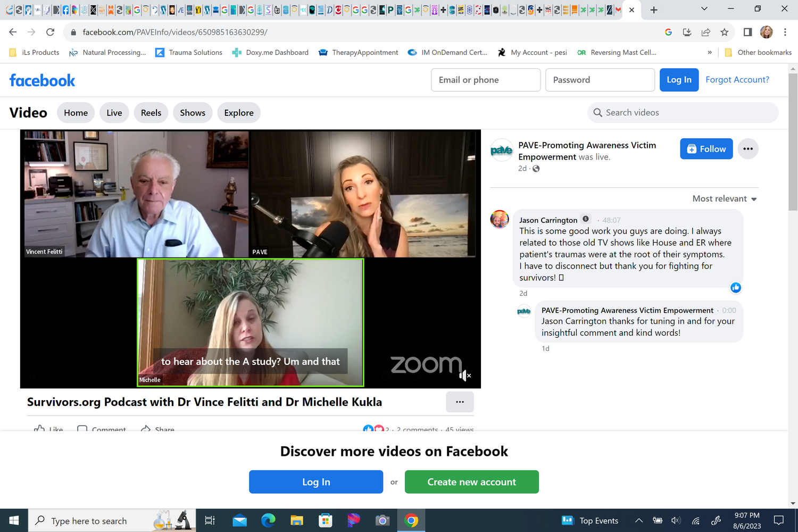Image resolution: width=798 pixels, height=532 pixels.
Task: Open the IM OnDemand Cert bookmark
Action: [x=447, y=53]
